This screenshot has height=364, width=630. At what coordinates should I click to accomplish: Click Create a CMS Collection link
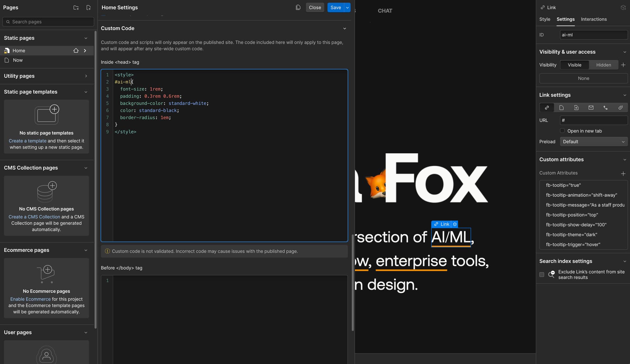(x=34, y=217)
